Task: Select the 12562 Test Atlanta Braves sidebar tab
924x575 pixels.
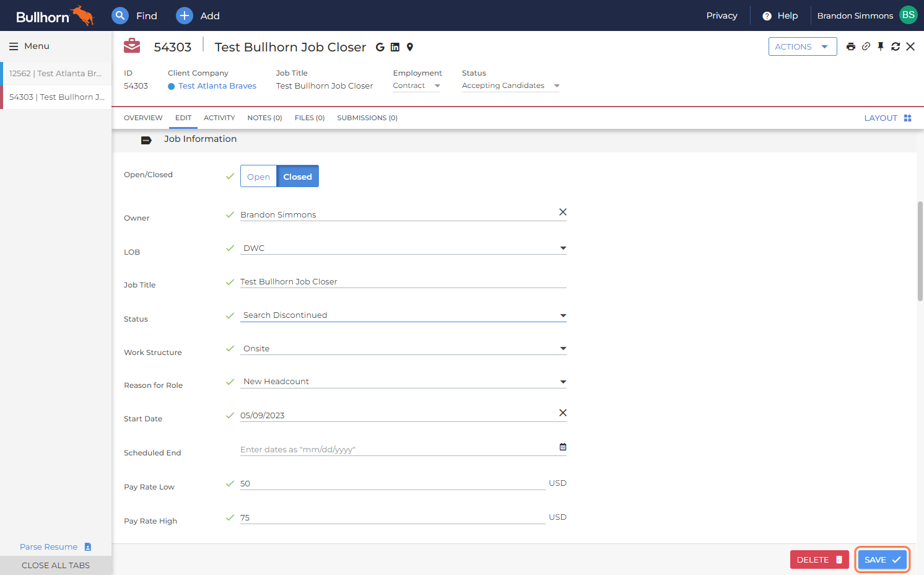Action: click(x=56, y=73)
